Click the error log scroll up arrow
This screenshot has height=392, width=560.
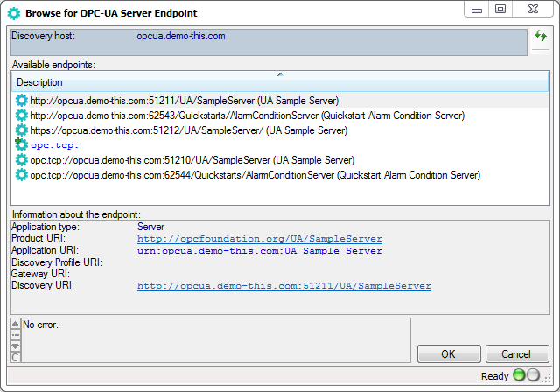coord(15,325)
